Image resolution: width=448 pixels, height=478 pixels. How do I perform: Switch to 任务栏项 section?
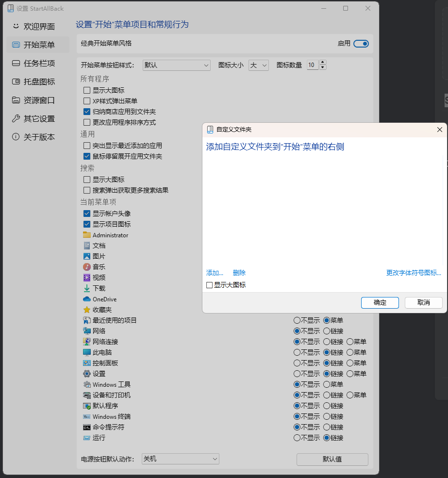tap(38, 64)
